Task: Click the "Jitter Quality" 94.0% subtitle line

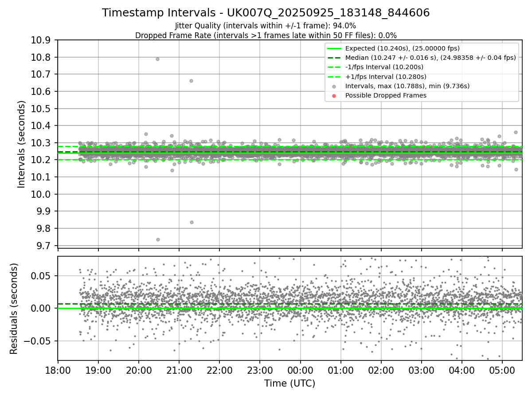Action: pyautogui.click(x=266, y=26)
